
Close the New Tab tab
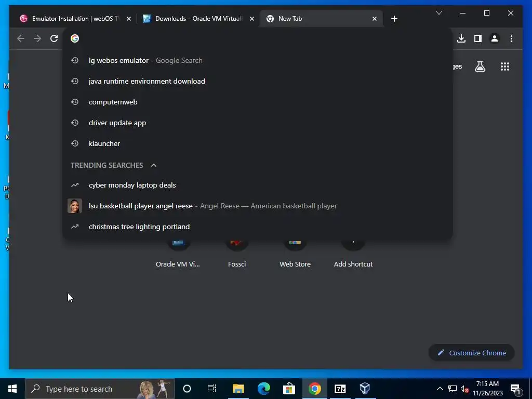pos(374,19)
